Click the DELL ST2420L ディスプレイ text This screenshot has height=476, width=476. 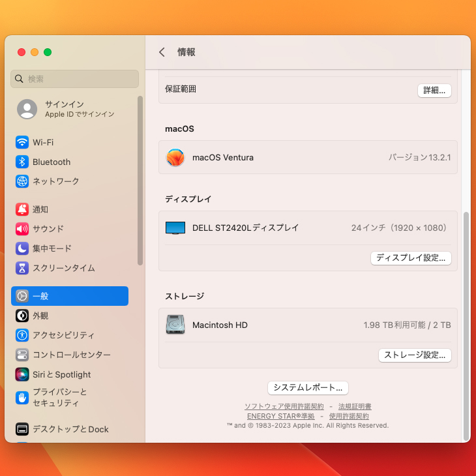(246, 228)
